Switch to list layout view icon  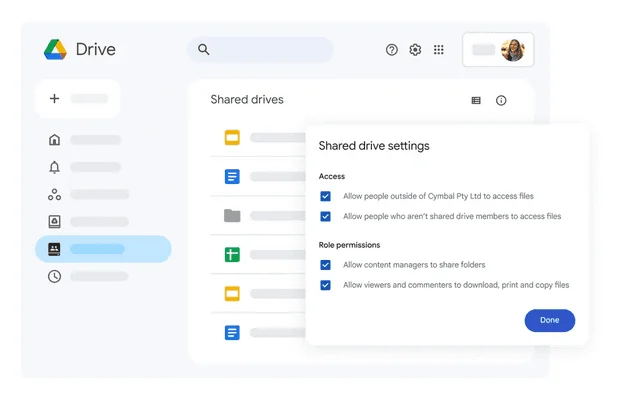[476, 100]
